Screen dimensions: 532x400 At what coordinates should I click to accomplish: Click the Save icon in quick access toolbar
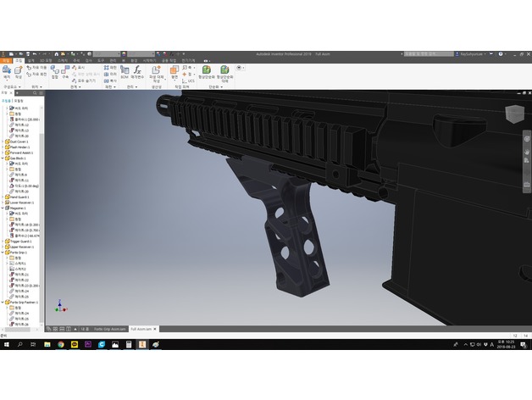tap(28, 54)
